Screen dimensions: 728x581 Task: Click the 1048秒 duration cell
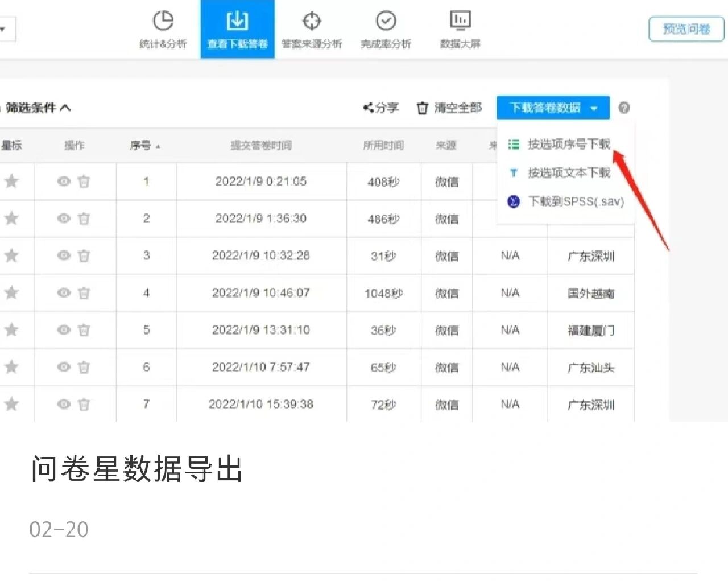(383, 293)
